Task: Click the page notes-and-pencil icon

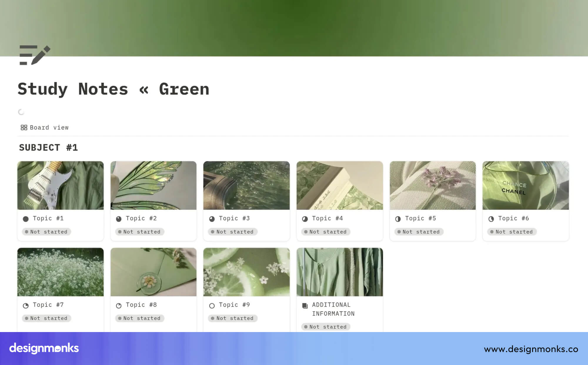Action: (x=35, y=55)
